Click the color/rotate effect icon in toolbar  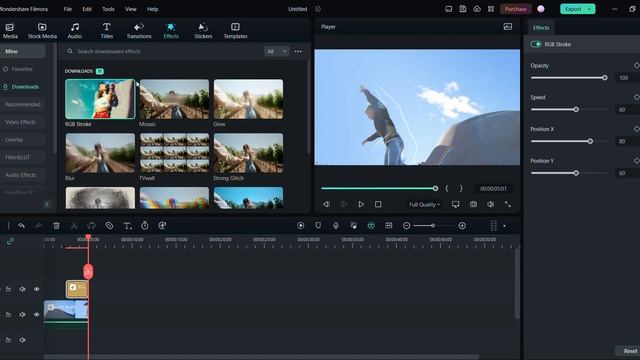[x=162, y=225]
